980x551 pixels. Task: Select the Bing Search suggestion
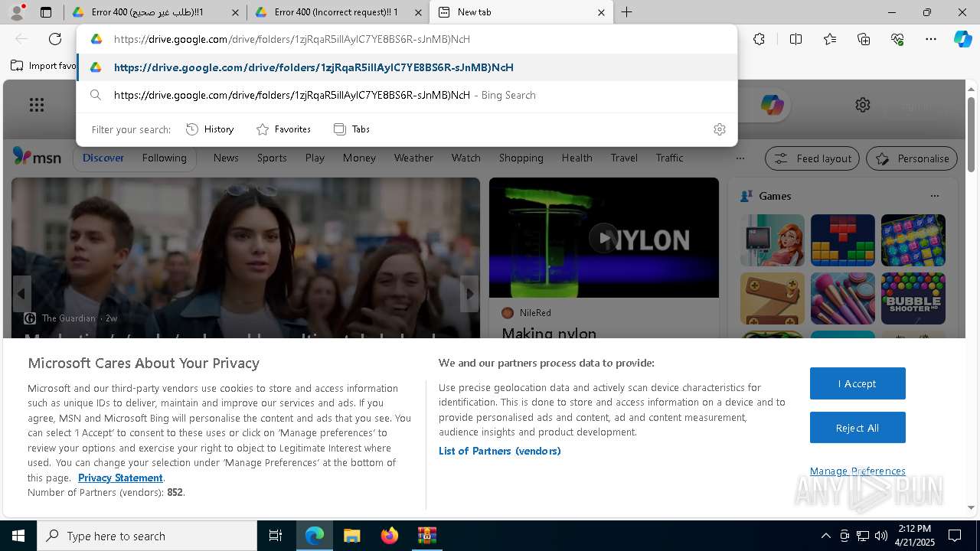407,95
